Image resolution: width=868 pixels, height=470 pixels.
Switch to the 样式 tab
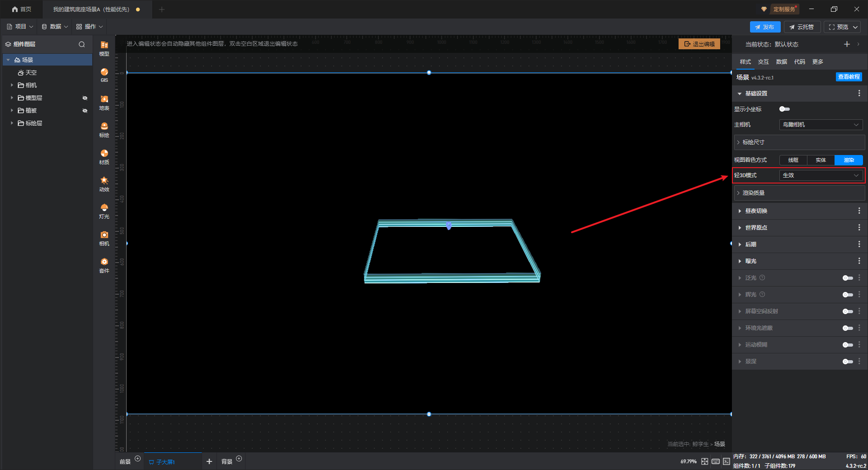coord(745,62)
